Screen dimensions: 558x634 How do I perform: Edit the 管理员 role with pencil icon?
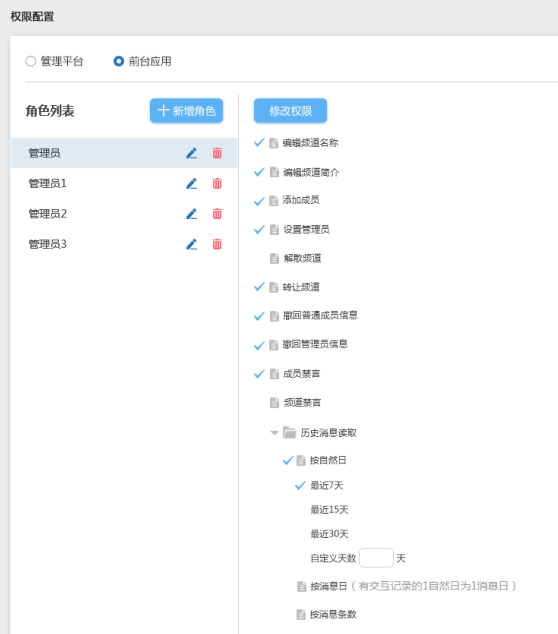192,153
